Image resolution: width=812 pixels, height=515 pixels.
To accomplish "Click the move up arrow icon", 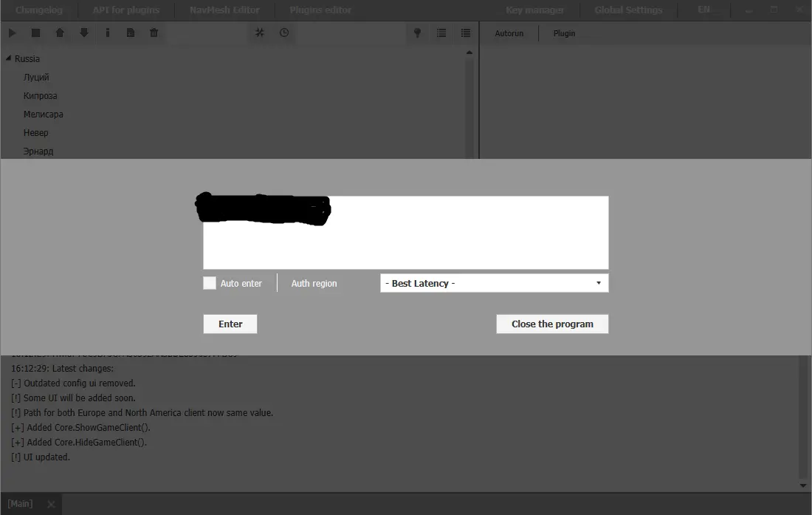I will click(60, 33).
